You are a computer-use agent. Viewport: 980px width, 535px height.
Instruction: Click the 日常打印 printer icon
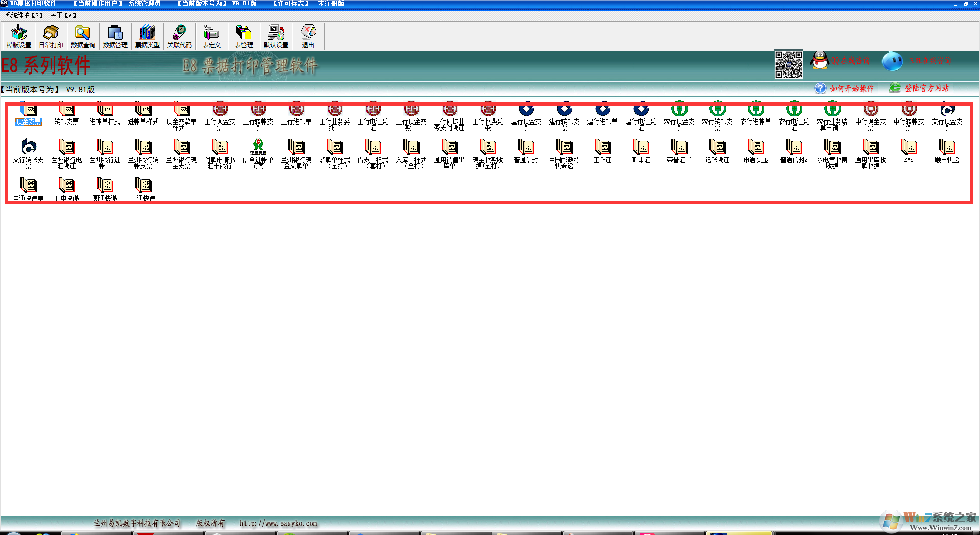(x=51, y=36)
